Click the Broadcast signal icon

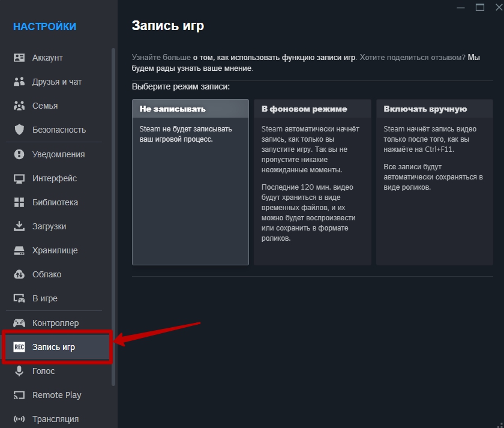coord(19,419)
